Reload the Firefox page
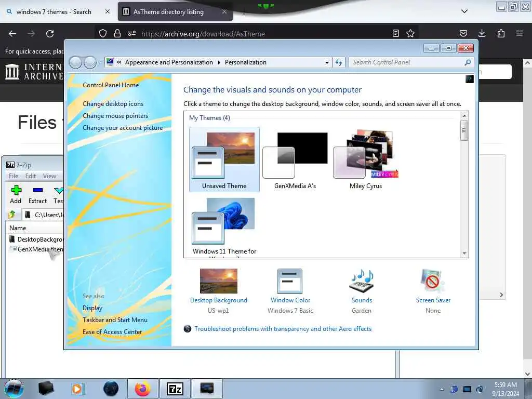Screen dimensions: 532x399 pos(50,34)
